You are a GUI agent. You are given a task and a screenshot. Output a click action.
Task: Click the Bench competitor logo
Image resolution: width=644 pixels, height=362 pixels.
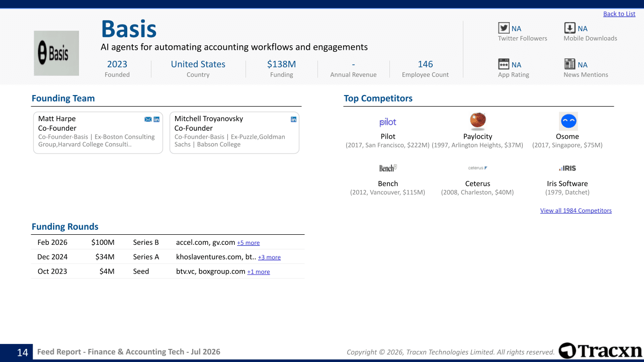[388, 168]
